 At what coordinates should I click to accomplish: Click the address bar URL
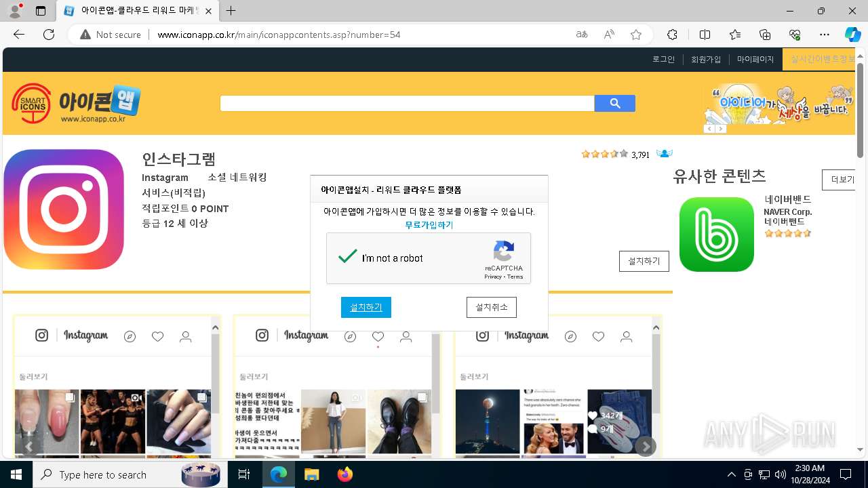(x=279, y=35)
